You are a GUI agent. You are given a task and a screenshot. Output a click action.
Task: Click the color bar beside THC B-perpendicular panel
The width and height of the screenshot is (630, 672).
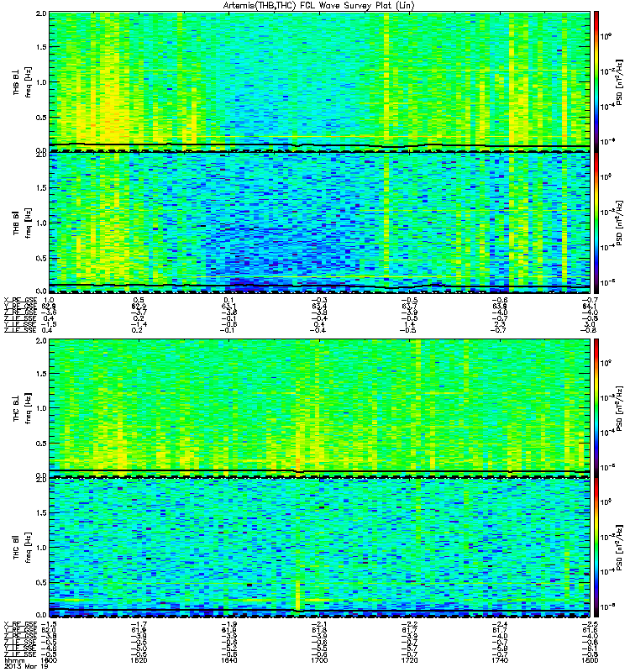pyautogui.click(x=596, y=408)
